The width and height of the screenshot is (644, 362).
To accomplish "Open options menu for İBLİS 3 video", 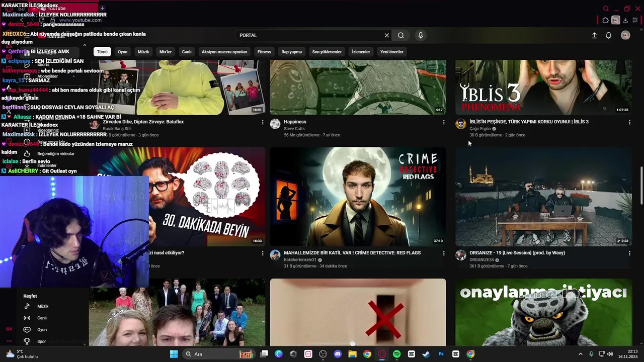I will pos(629,122).
